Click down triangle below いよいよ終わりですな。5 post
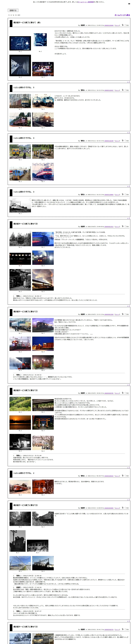Viewport: 138px width, 644px height. point(130,132)
